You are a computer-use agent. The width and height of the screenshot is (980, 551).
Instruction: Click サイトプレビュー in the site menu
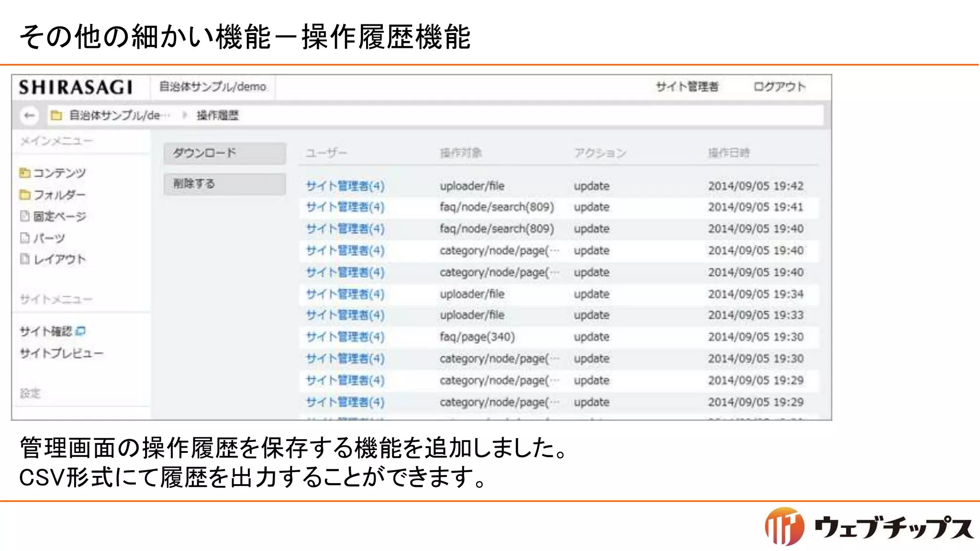click(x=61, y=353)
